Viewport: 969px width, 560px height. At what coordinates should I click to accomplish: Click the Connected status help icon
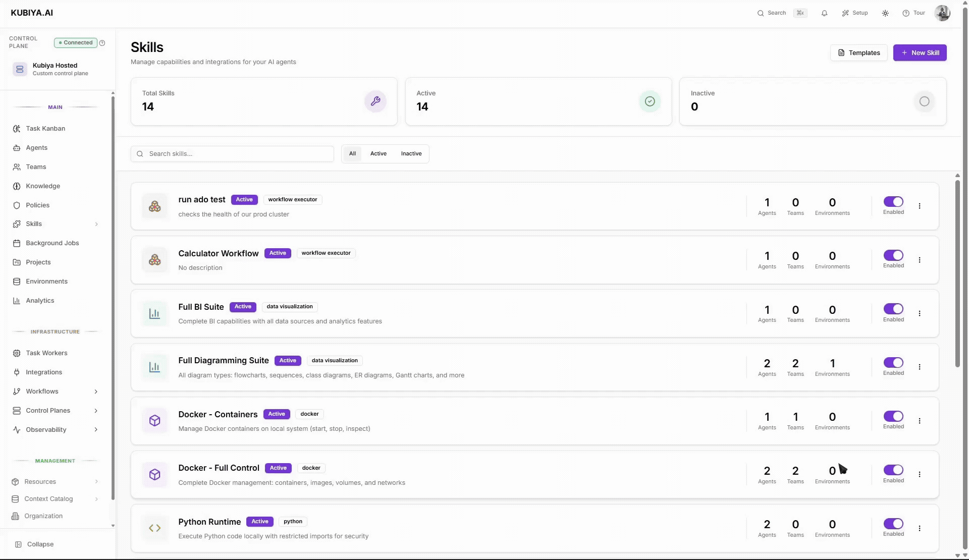pos(102,43)
